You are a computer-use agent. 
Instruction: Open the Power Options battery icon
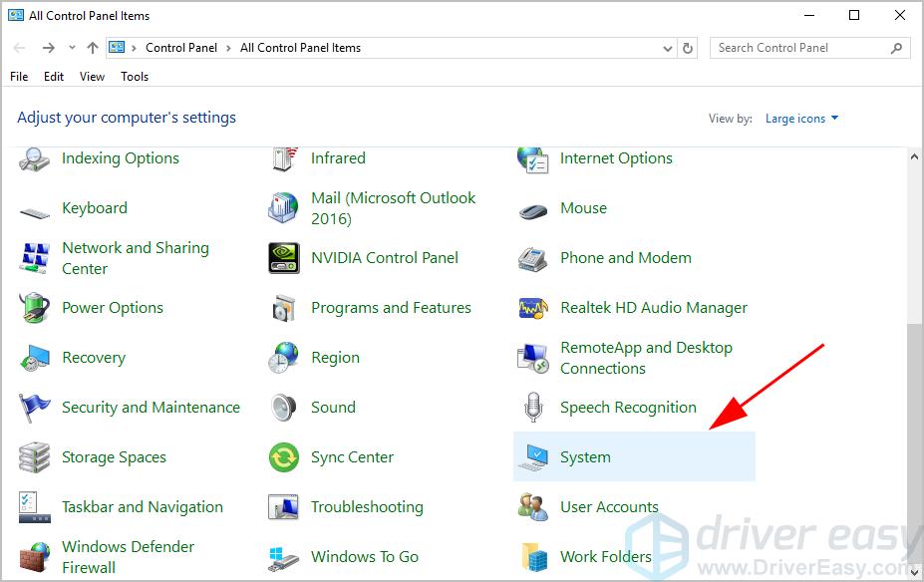click(35, 308)
